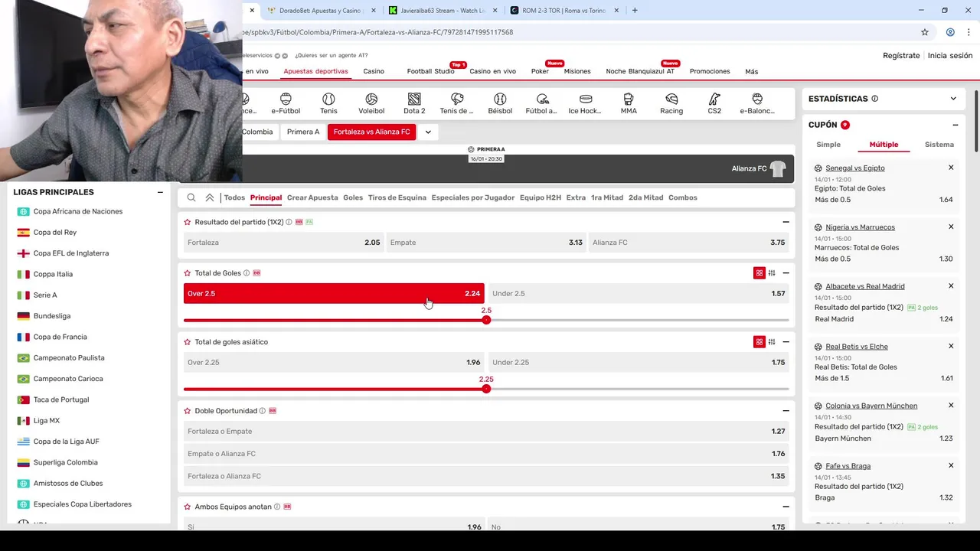Click the Primera A breadcrumb
The width and height of the screenshot is (980, 551).
303,132
